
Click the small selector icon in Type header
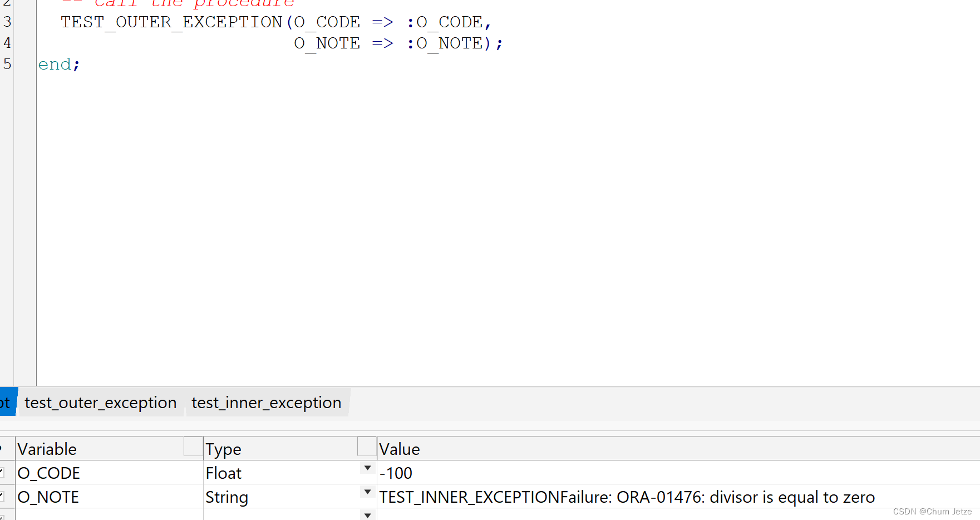367,447
